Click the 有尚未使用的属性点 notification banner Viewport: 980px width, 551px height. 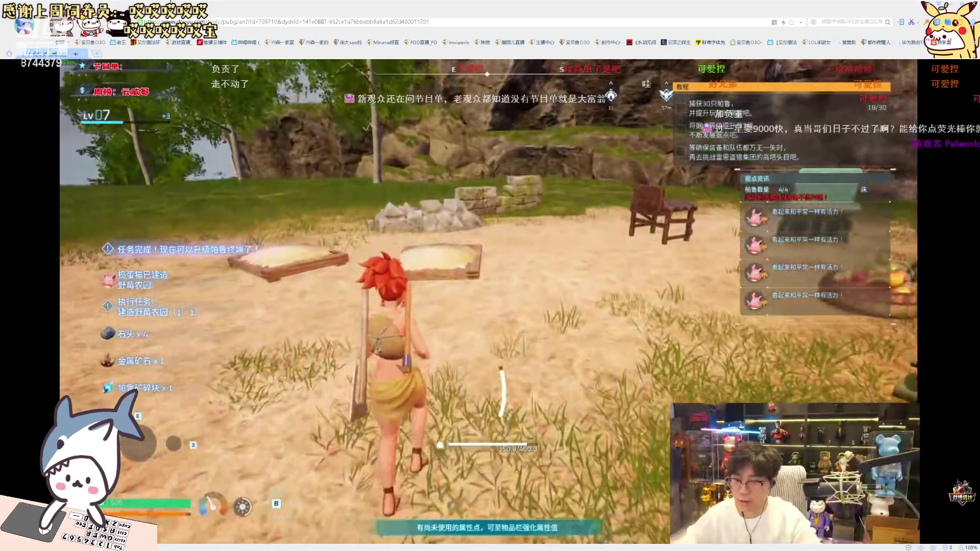488,528
